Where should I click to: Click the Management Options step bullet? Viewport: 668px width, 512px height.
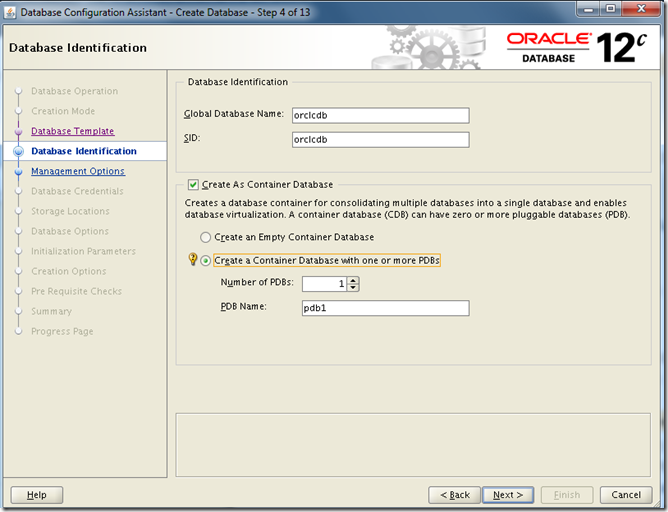click(x=18, y=171)
